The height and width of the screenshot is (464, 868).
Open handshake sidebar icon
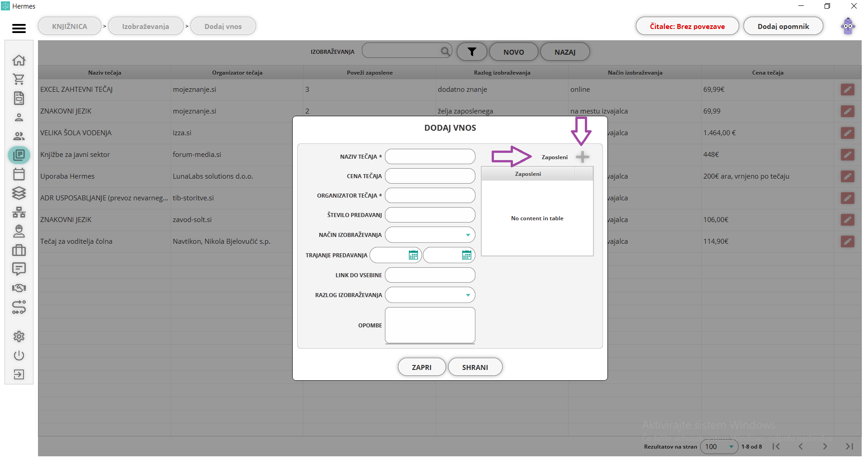pyautogui.click(x=19, y=288)
